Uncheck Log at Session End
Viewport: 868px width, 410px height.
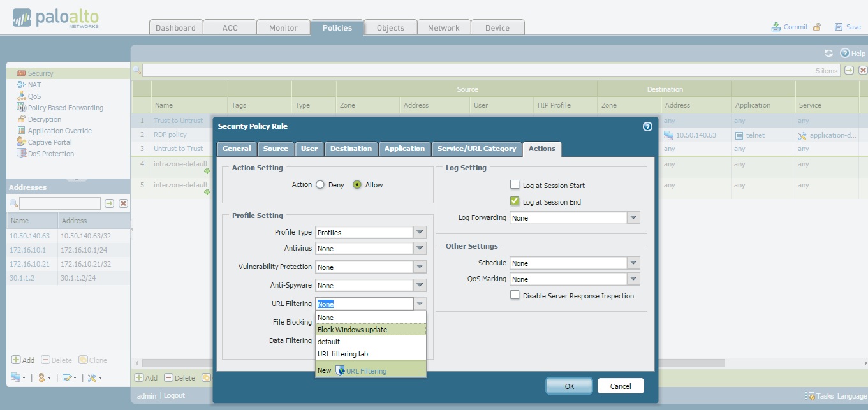(x=515, y=201)
